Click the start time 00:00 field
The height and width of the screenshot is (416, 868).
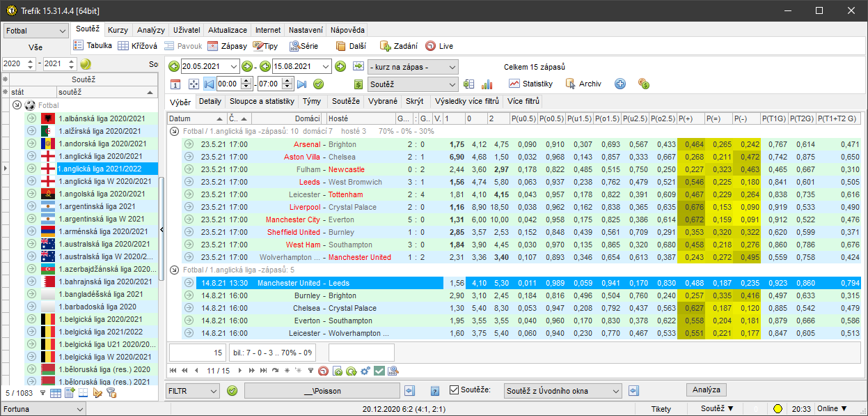227,84
